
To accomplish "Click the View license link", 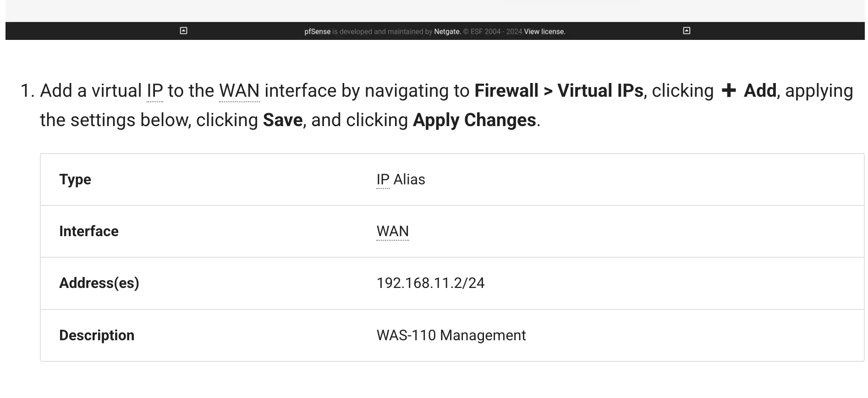I will tap(544, 32).
